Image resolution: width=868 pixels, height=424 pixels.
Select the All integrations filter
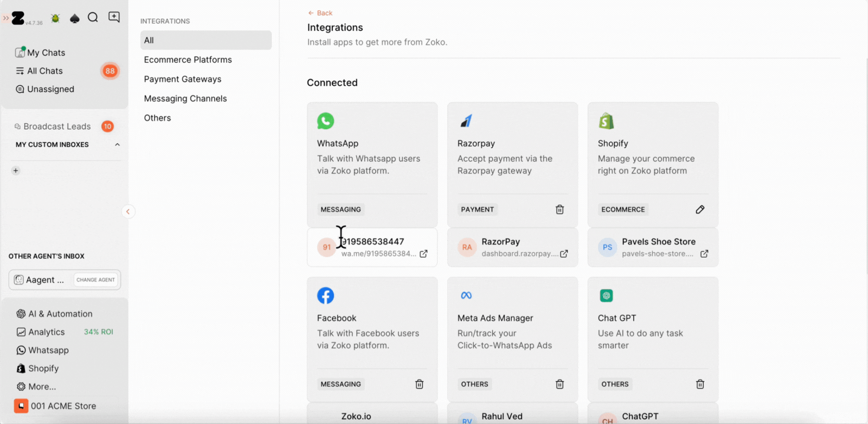pyautogui.click(x=206, y=40)
